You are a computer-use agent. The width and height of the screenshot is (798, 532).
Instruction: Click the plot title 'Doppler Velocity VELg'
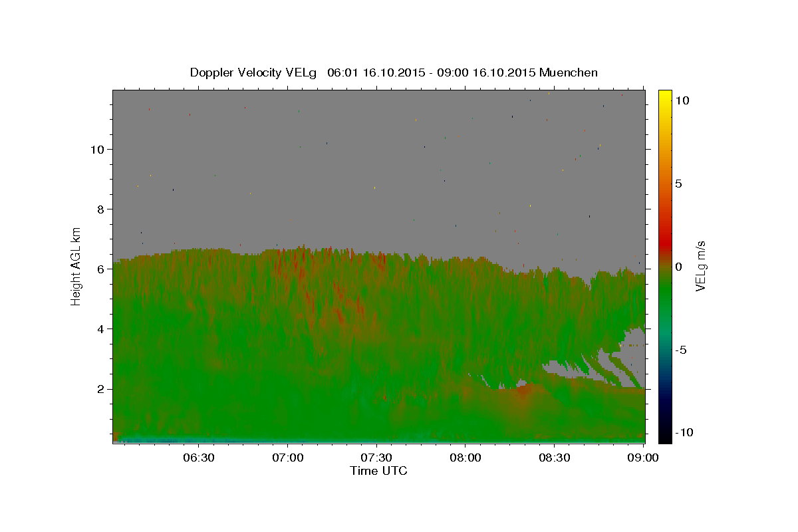253,72
